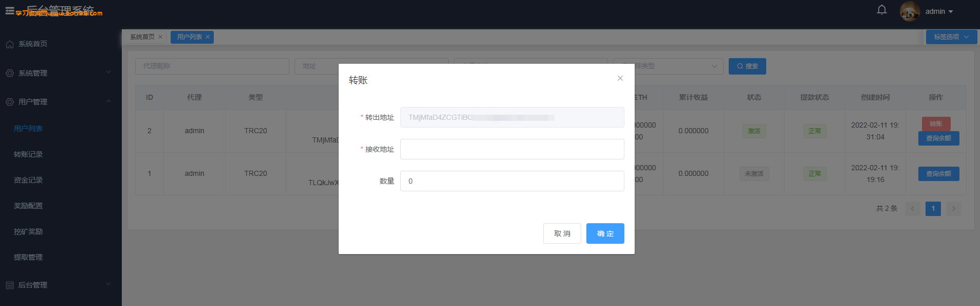Screen dimensions: 980x306
Task: Click TRC20 cell in row ID 1
Action: tap(255, 173)
